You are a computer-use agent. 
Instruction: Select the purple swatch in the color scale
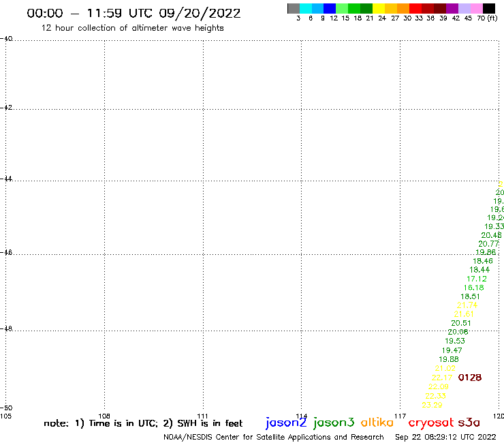click(x=452, y=8)
